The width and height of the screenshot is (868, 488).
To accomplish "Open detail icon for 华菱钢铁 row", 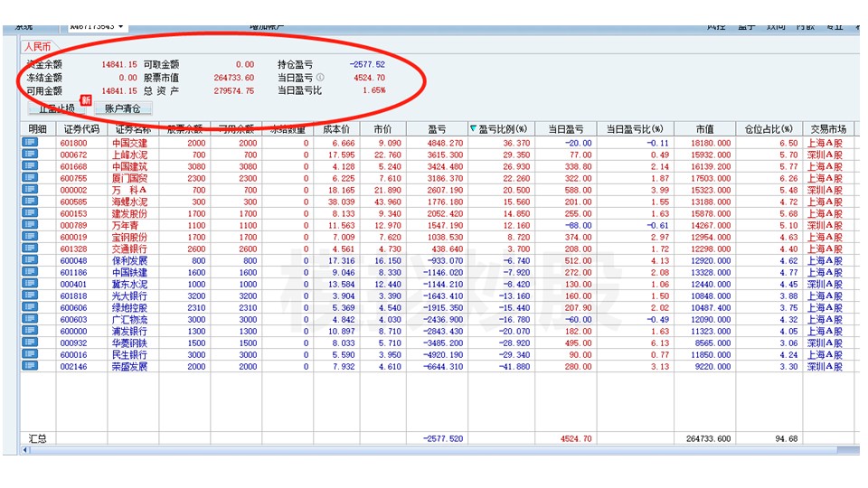I will coord(30,343).
